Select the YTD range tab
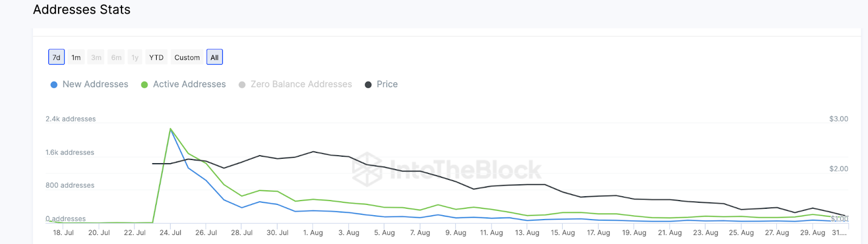This screenshot has height=244, width=868. [x=156, y=57]
